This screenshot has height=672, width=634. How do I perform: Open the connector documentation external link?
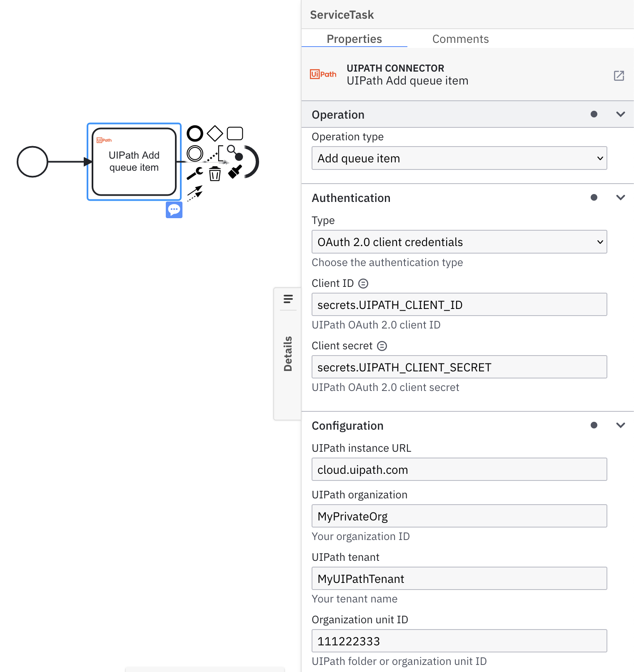pyautogui.click(x=619, y=76)
